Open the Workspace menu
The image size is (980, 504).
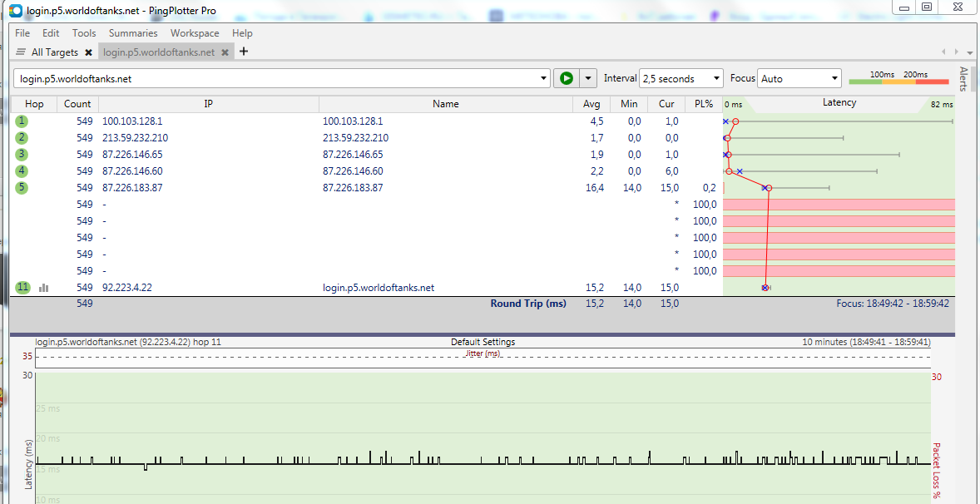195,33
